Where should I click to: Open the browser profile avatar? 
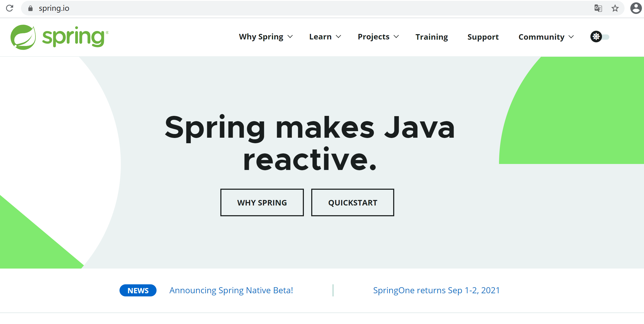coord(636,8)
